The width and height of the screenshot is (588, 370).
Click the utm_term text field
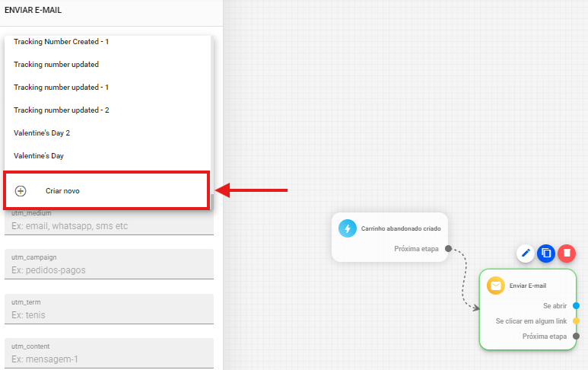click(109, 314)
